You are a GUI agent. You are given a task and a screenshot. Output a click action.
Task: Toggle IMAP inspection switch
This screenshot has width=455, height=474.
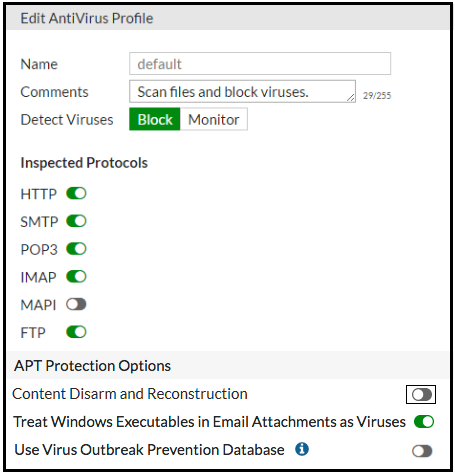[x=76, y=276]
